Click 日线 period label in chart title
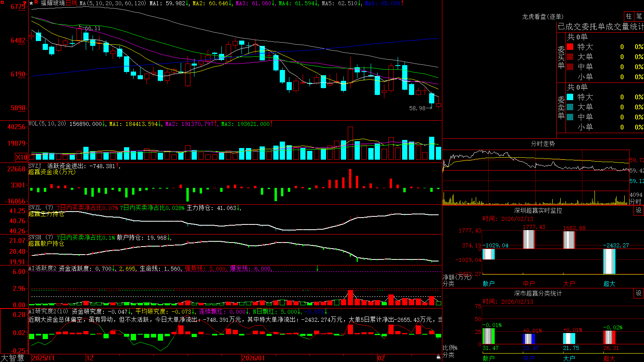The width and height of the screenshot is (644, 362). pos(72,3)
